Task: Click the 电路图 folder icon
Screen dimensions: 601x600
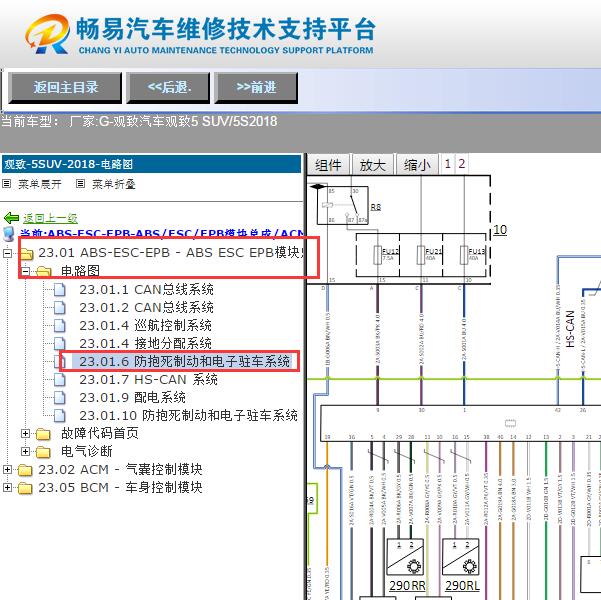Action: click(x=44, y=271)
